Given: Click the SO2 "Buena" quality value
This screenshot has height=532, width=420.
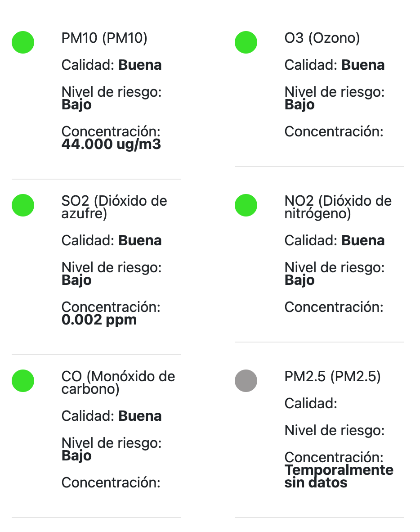Looking at the screenshot, I should tap(140, 241).
